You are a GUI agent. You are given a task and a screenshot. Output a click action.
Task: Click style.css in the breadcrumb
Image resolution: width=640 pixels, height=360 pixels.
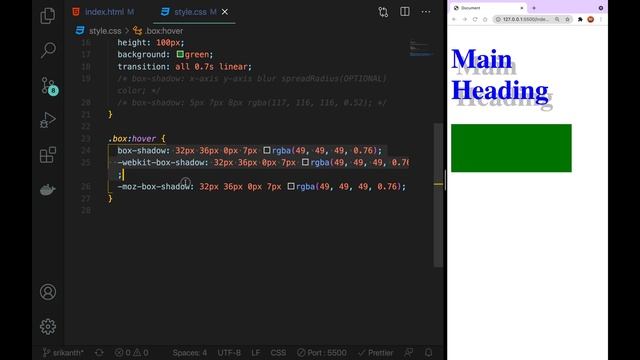105,31
